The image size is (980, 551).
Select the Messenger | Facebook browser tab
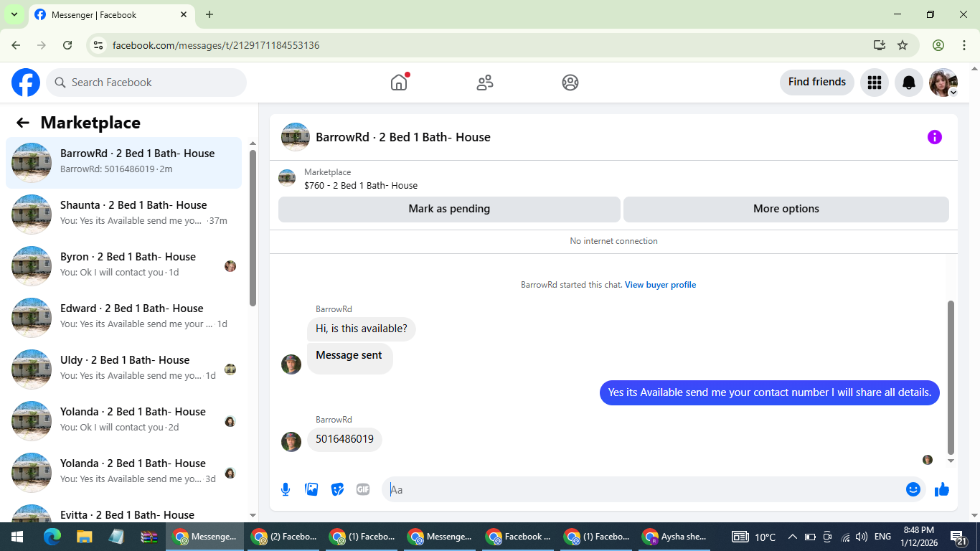(x=113, y=14)
